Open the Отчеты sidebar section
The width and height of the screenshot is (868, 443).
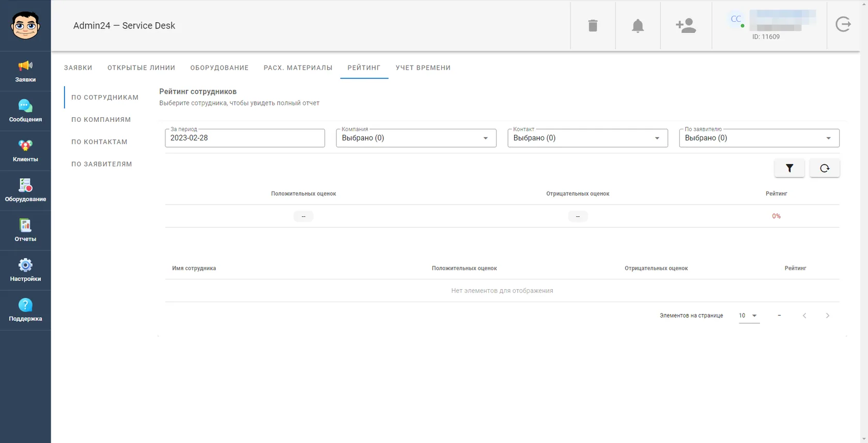[x=25, y=230]
